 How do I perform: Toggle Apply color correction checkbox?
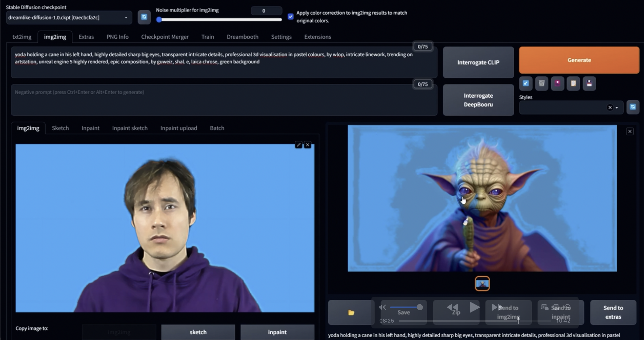click(290, 17)
